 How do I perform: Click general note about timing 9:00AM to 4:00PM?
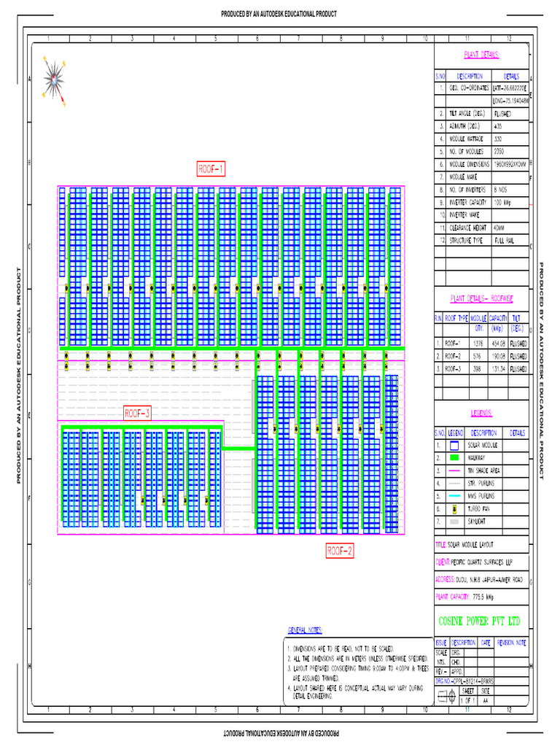[x=357, y=673]
